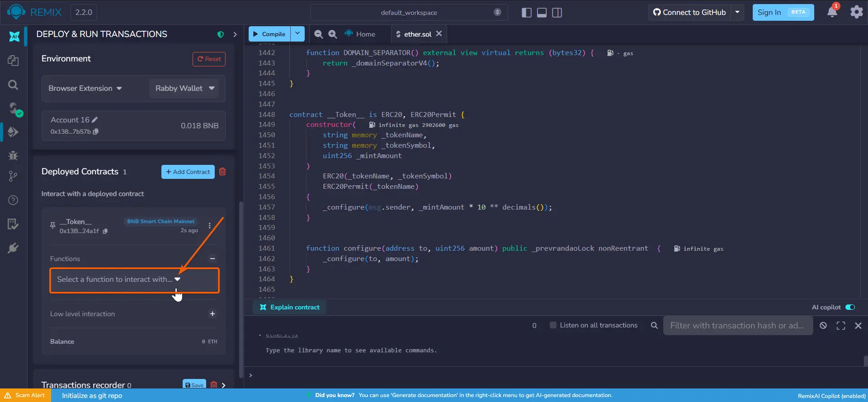868x402 pixels.
Task: Focus the transaction hash filter field
Action: coord(738,325)
